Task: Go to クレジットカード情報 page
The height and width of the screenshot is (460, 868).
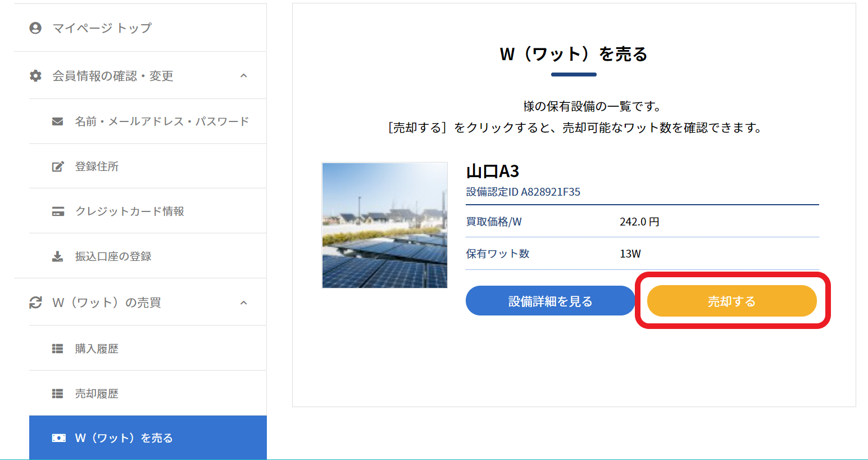Action: click(x=129, y=211)
